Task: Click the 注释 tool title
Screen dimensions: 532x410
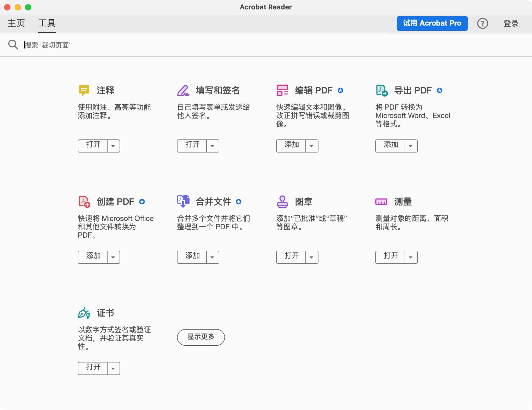Action: pyautogui.click(x=105, y=90)
